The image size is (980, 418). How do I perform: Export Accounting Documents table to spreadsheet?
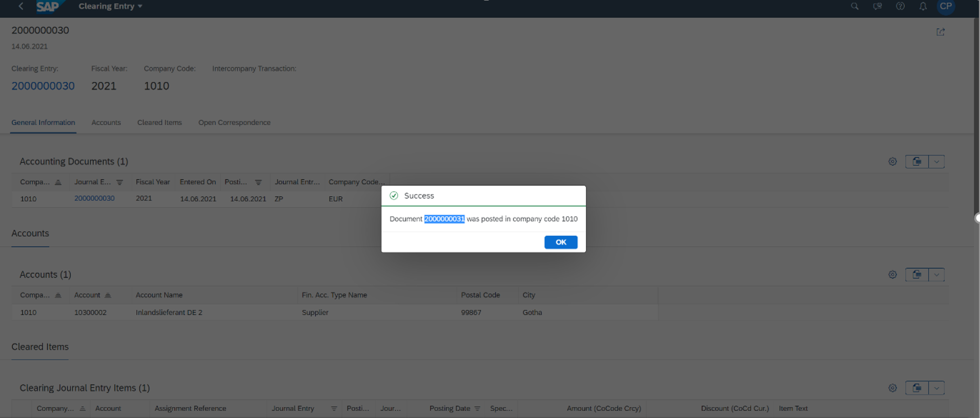[917, 162]
